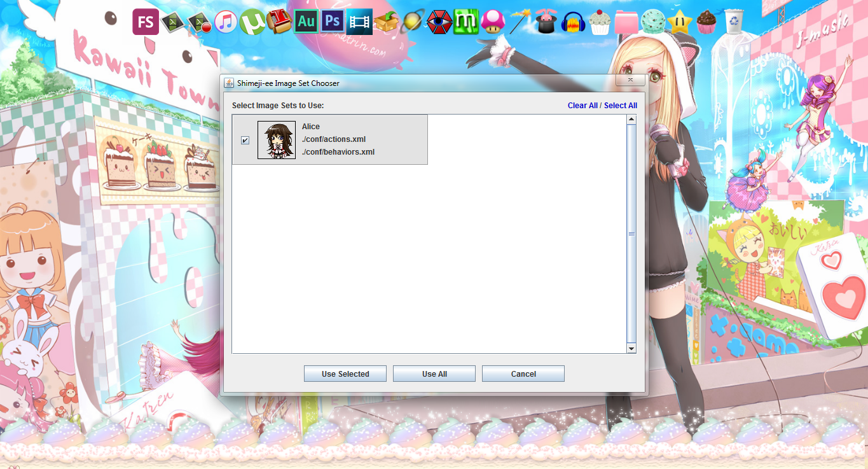Launch Adobe Audition
This screenshot has height=469, width=868.
(306, 21)
